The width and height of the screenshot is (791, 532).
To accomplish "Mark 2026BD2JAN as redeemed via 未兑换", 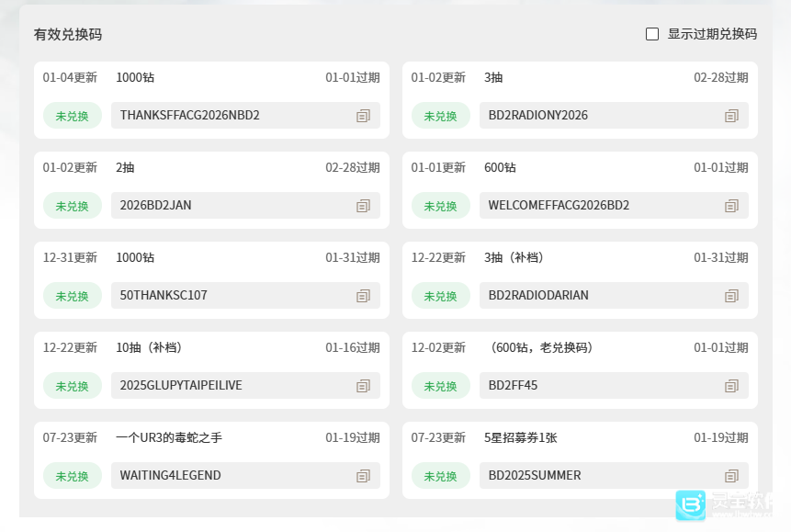I will (72, 206).
